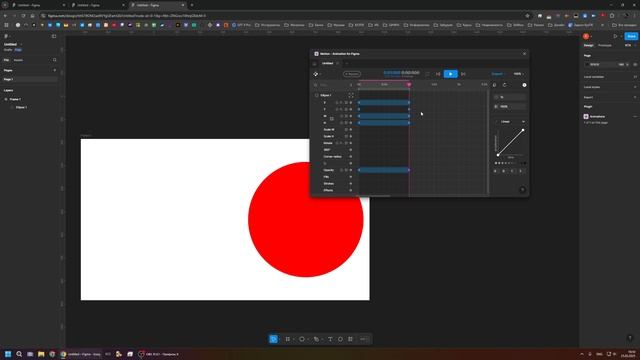This screenshot has height=360, width=640.
Task: Click the playhead marker on the timeline
Action: pos(409,84)
